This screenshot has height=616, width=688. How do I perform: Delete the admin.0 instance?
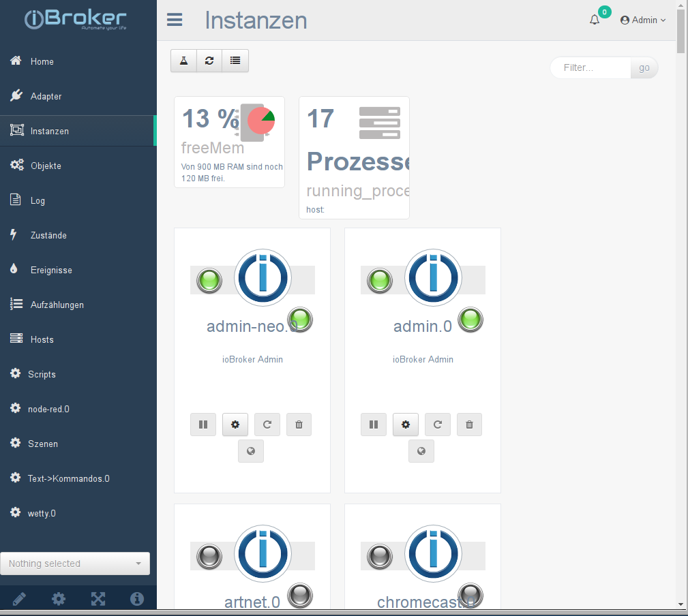click(470, 425)
